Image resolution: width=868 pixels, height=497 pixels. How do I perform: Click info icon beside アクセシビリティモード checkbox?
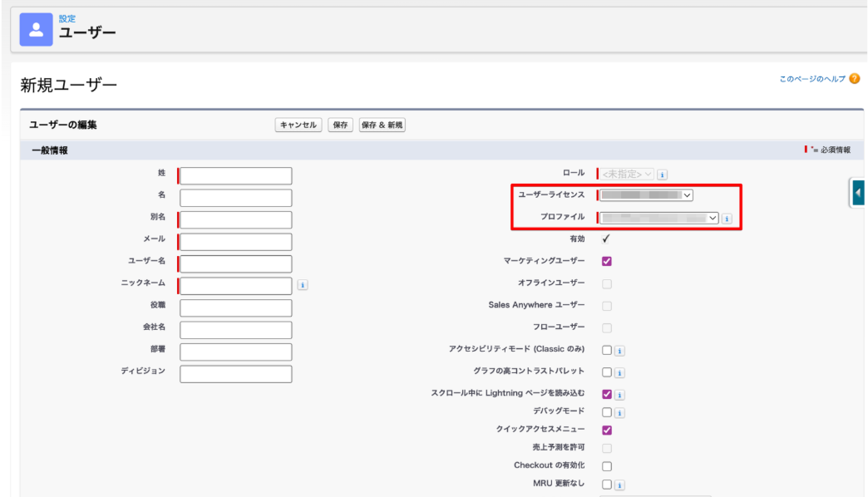(619, 351)
